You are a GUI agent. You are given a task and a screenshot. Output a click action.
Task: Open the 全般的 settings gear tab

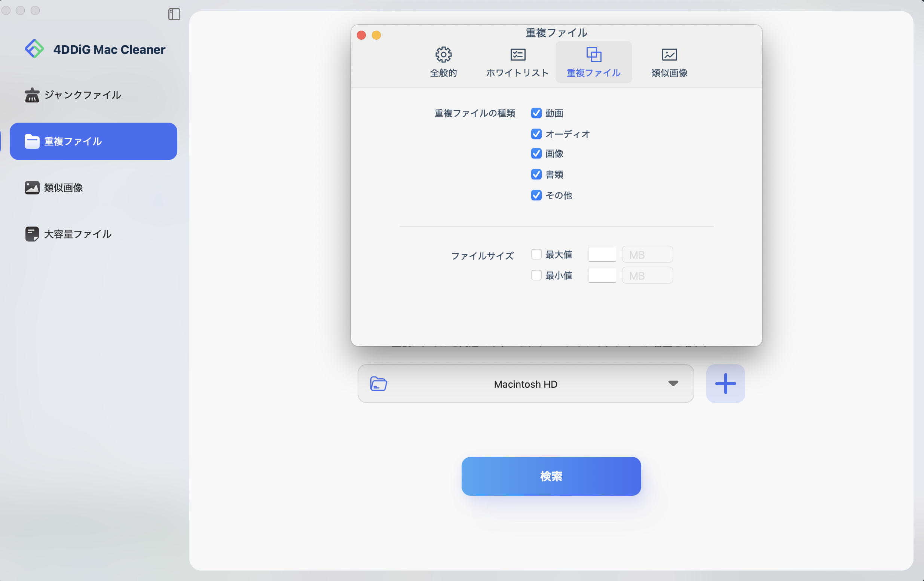tap(444, 61)
